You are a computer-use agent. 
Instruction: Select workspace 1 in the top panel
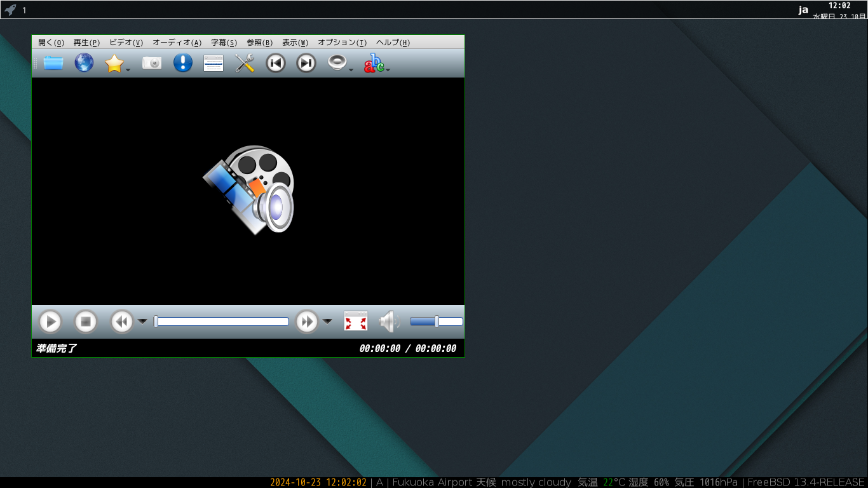click(24, 10)
